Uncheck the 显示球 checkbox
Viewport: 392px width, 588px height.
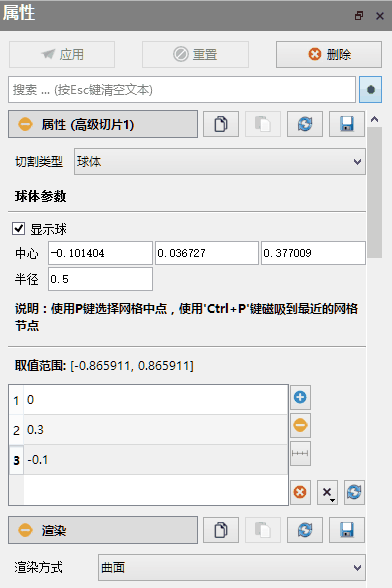click(x=18, y=229)
